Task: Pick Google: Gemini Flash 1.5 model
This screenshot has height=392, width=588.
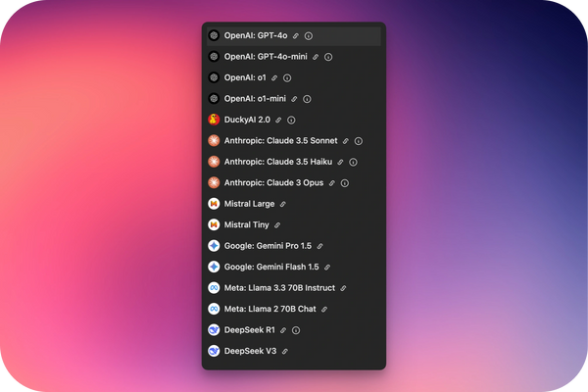Action: [x=270, y=267]
